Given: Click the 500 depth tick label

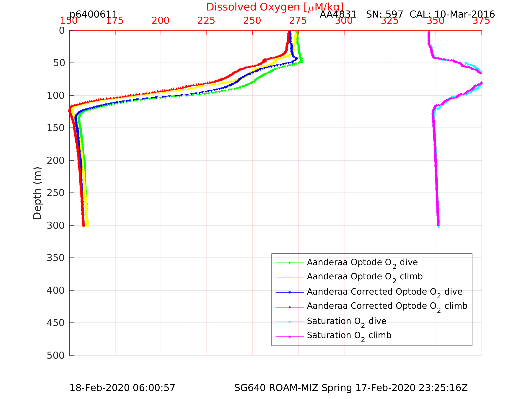Looking at the screenshot, I should point(56,355).
